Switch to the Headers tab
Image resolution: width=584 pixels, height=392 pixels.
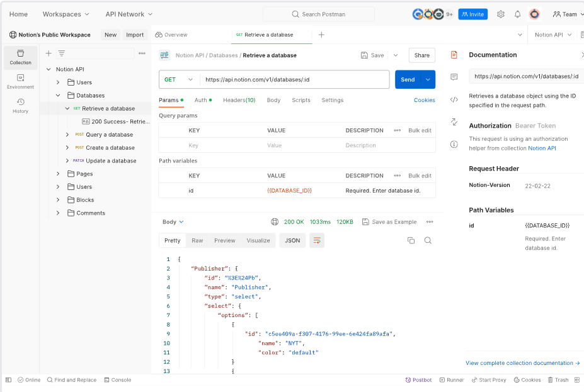tap(239, 100)
